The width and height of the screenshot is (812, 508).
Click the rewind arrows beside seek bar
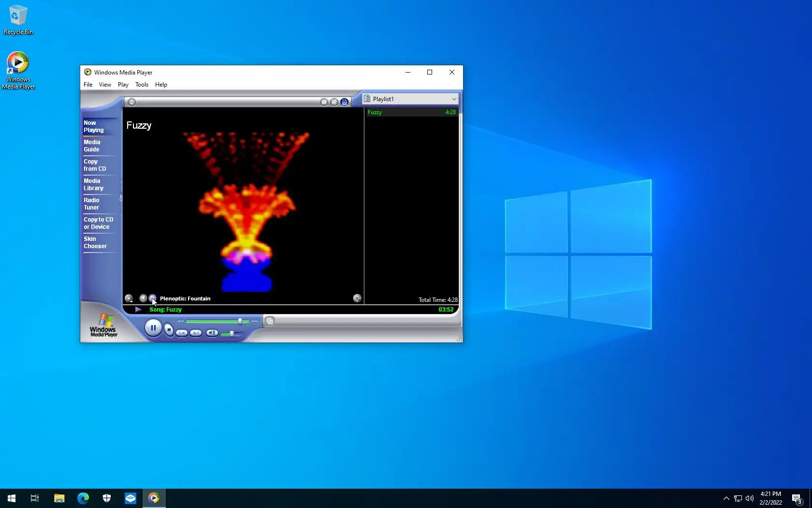180,321
